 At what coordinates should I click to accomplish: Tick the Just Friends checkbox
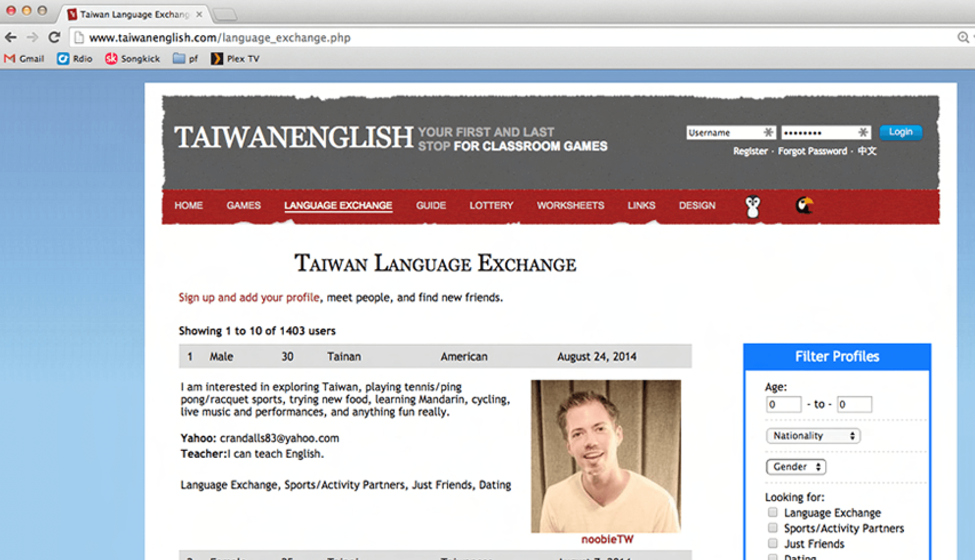pyautogui.click(x=772, y=543)
